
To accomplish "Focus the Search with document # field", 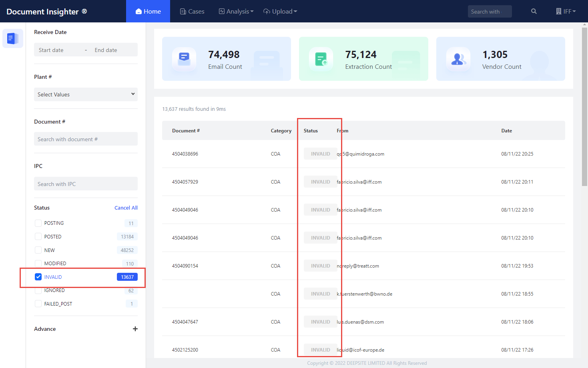I will [86, 139].
